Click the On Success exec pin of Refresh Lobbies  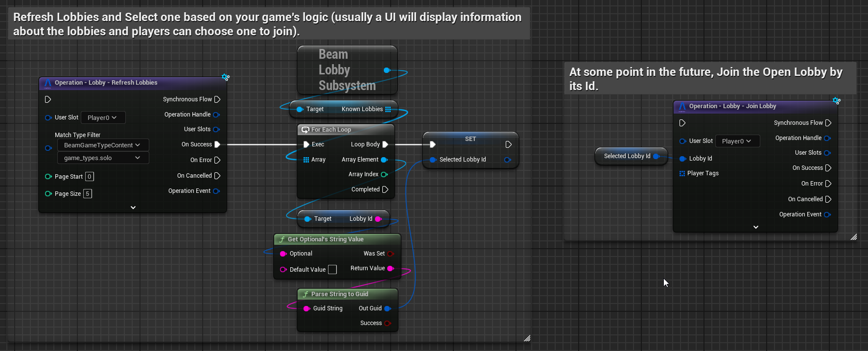217,144
